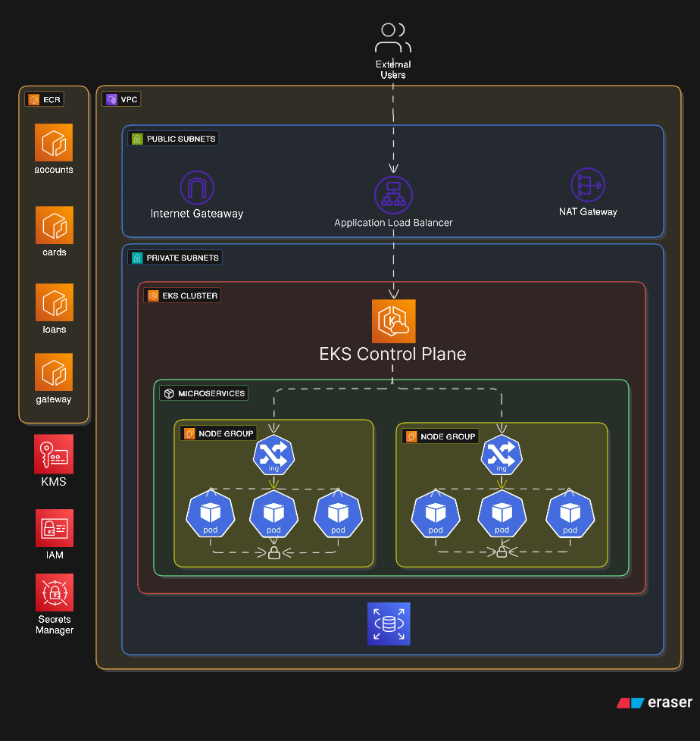Click the 'Application Load Balancer' label

click(x=393, y=223)
